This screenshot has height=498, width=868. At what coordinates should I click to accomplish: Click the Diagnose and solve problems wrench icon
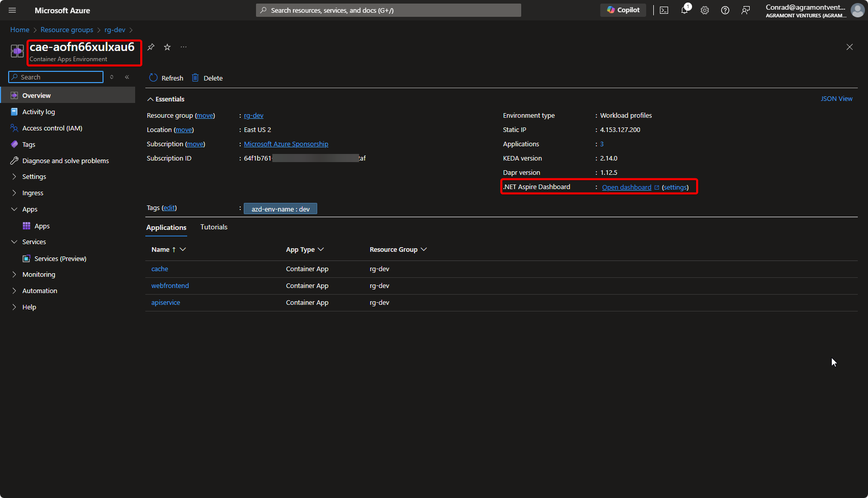pyautogui.click(x=14, y=161)
